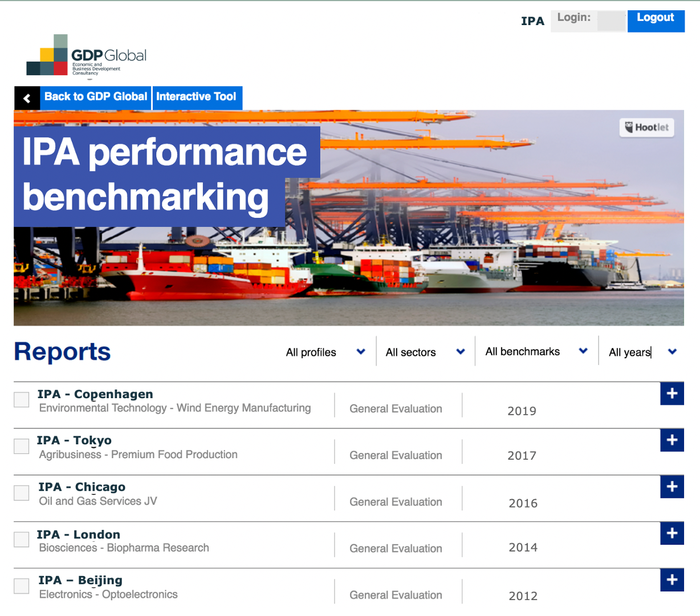This screenshot has width=700, height=616.
Task: Check the IPA Copenhagen report checkbox
Action: point(22,400)
